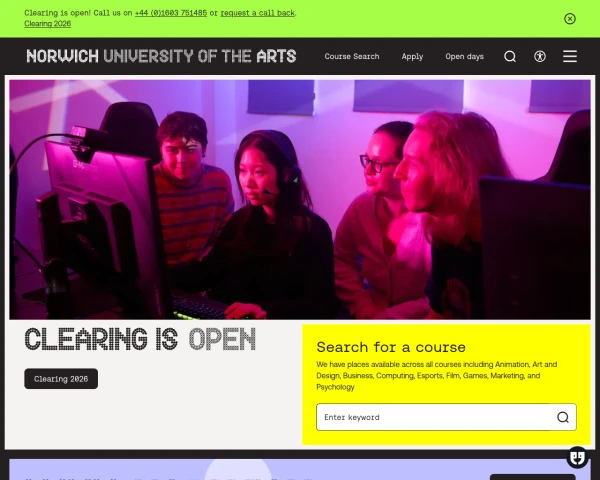The height and width of the screenshot is (480, 600).
Task: Submit course search magnifier icon
Action: click(562, 417)
